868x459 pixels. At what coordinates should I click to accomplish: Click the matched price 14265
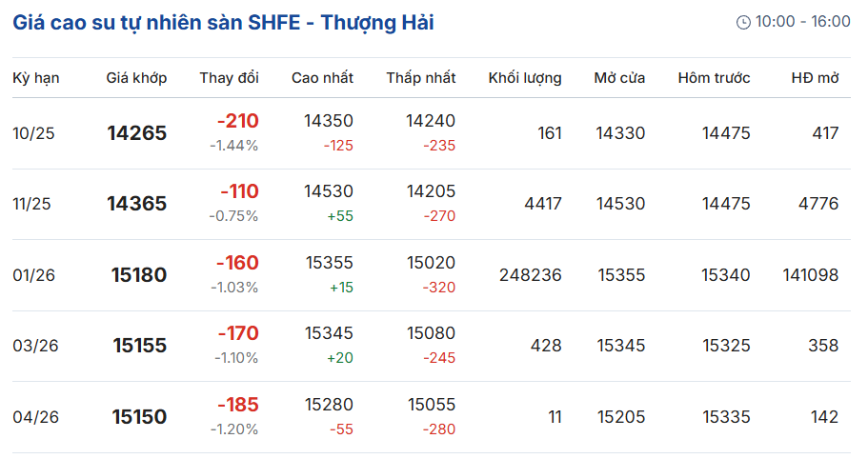(x=136, y=133)
